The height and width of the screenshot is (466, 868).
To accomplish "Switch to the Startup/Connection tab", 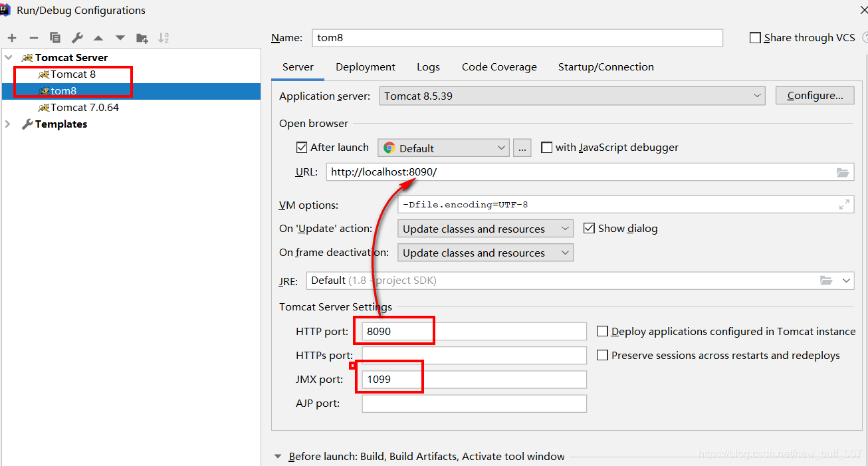I will pos(605,66).
